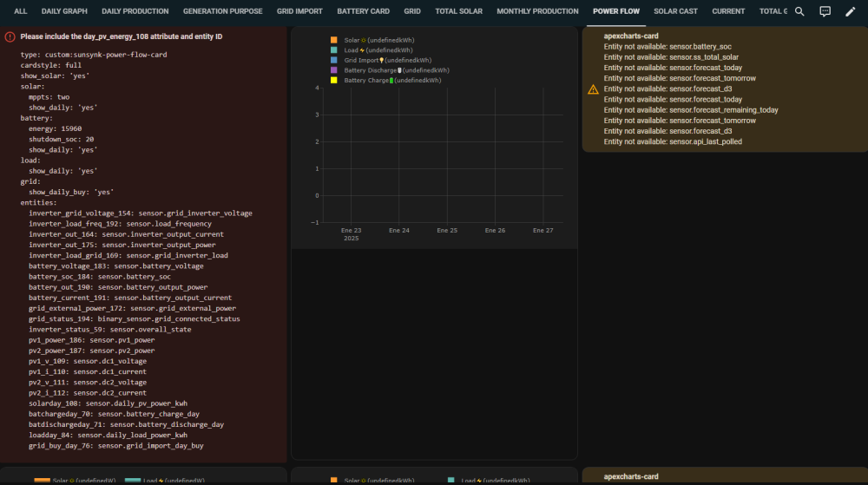The image size is (868, 485).
Task: Click the solarday_108 daily_pv_power_kwh line
Action: pyautogui.click(x=108, y=403)
